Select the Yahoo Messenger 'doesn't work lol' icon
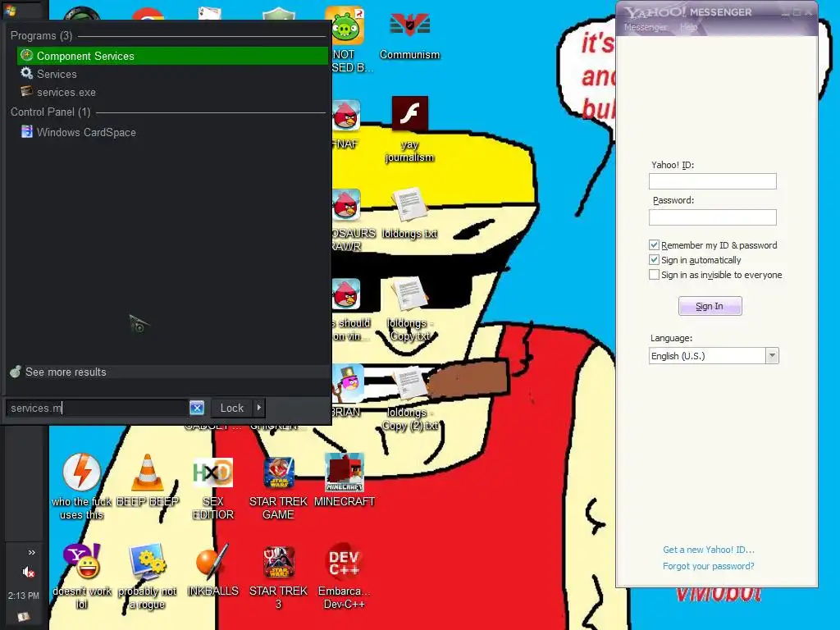This screenshot has width=840, height=630. (81, 576)
